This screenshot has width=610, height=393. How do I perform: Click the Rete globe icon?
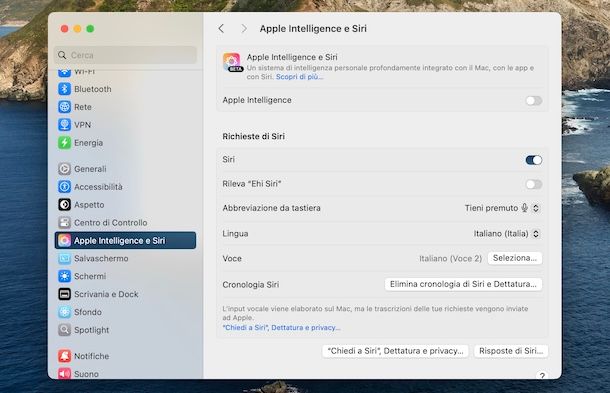(65, 107)
